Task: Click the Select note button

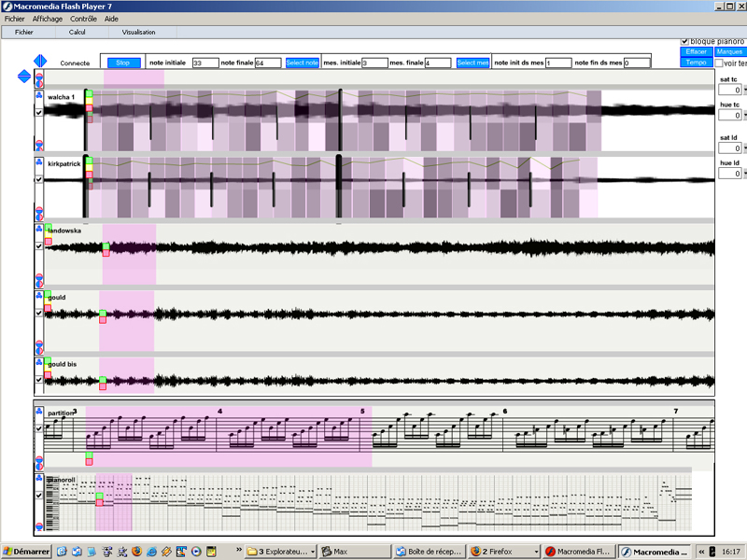Action: click(x=302, y=63)
